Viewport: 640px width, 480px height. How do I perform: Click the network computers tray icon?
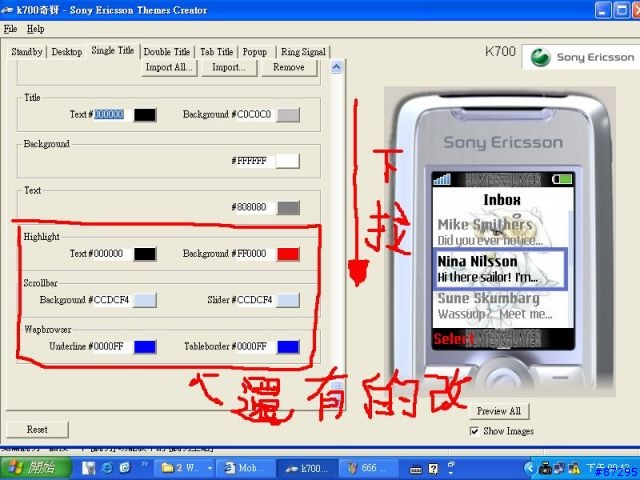pyautogui.click(x=559, y=468)
